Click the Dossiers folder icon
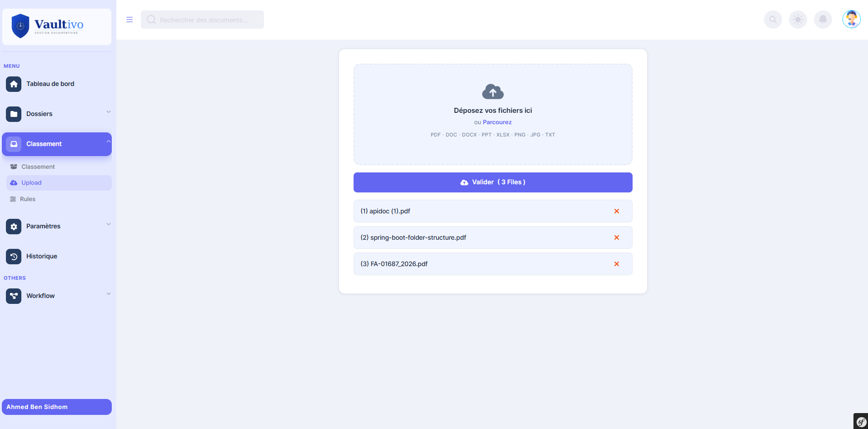Image resolution: width=868 pixels, height=429 pixels. (14, 114)
